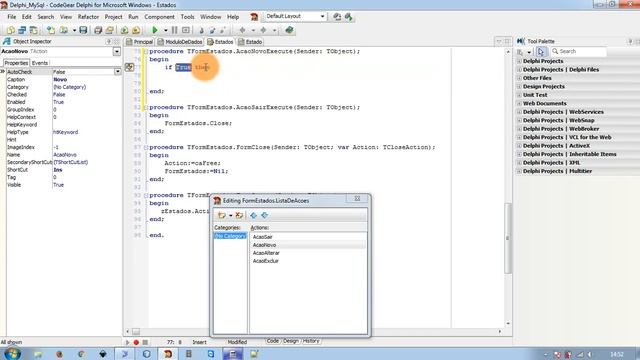
Task: Click New Action icon in ListaDeAcoes editor
Action: (x=222, y=215)
